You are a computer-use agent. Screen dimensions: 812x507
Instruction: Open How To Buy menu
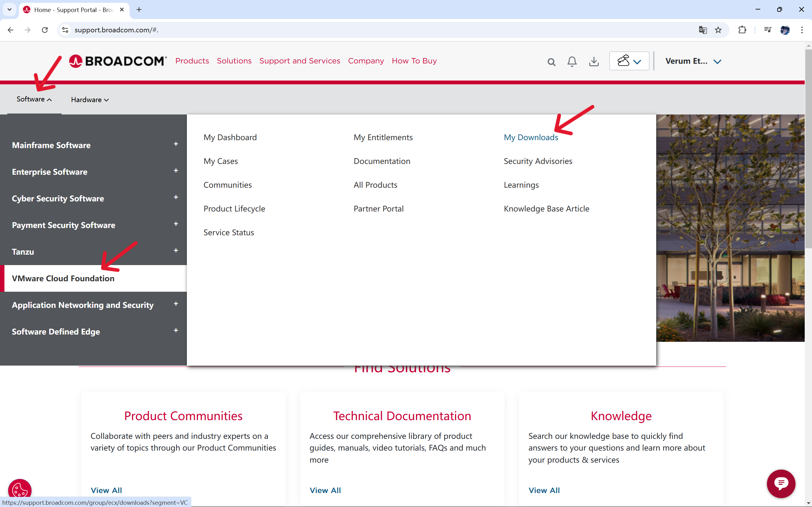pyautogui.click(x=414, y=61)
